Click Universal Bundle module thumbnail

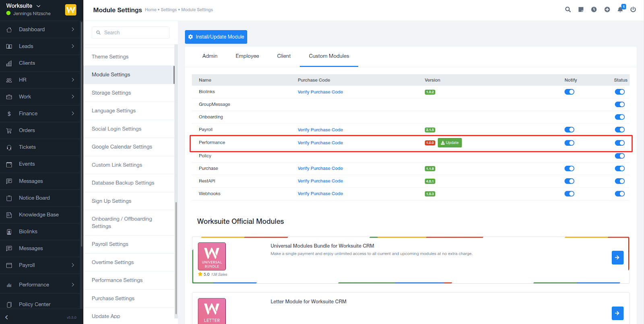pyautogui.click(x=212, y=256)
